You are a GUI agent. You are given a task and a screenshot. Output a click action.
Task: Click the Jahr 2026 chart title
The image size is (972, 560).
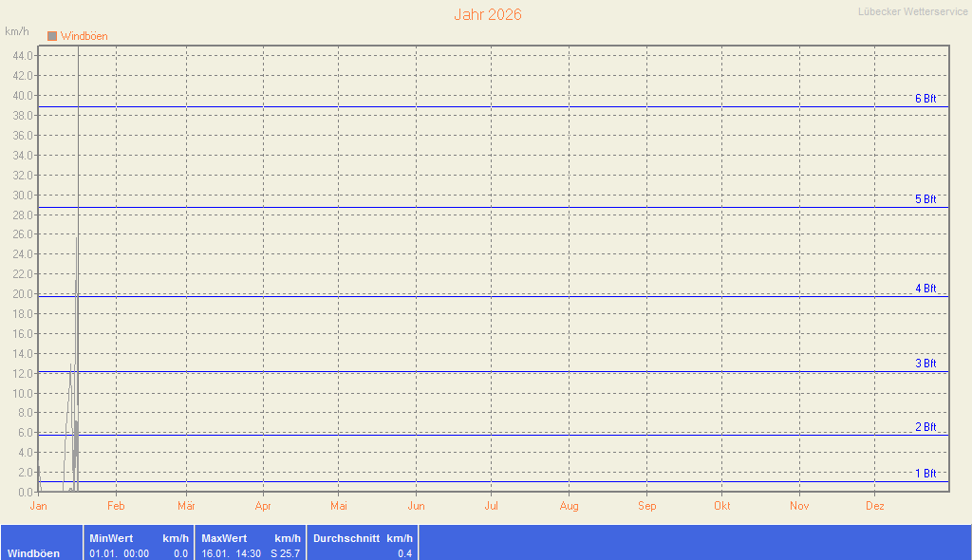[x=487, y=15]
